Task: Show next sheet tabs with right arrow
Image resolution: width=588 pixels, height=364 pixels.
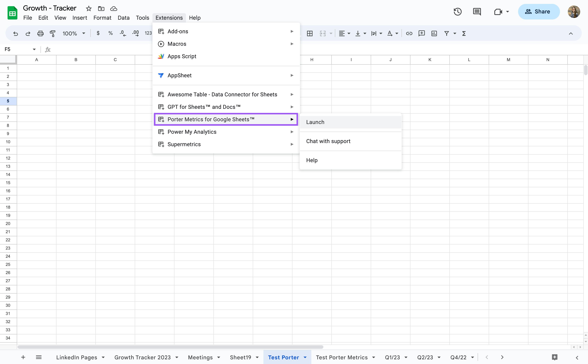Action: tap(502, 357)
